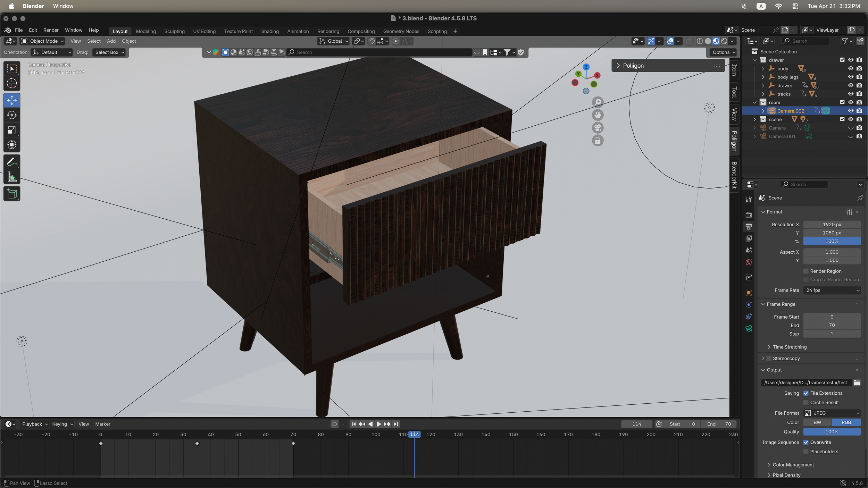Open the Render menu

click(x=51, y=30)
